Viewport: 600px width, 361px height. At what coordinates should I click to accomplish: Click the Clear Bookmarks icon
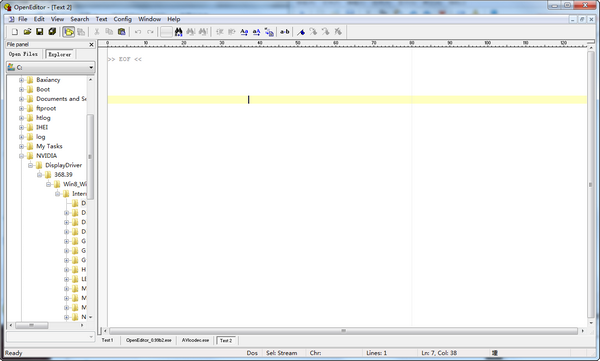pyautogui.click(x=338, y=32)
